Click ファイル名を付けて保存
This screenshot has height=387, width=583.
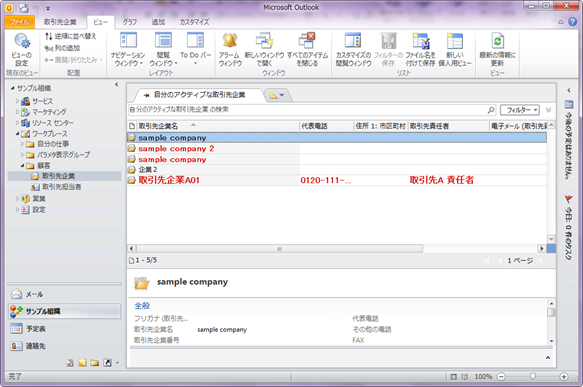(420, 50)
